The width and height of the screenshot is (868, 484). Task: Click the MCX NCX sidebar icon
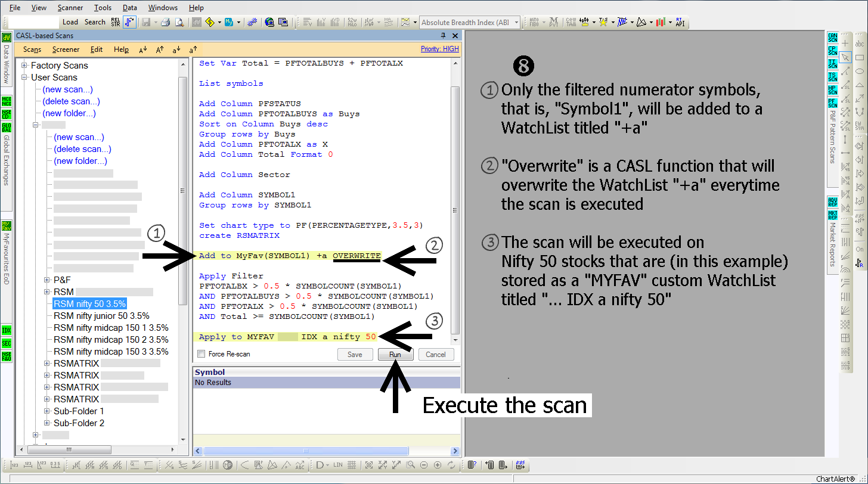(x=7, y=101)
